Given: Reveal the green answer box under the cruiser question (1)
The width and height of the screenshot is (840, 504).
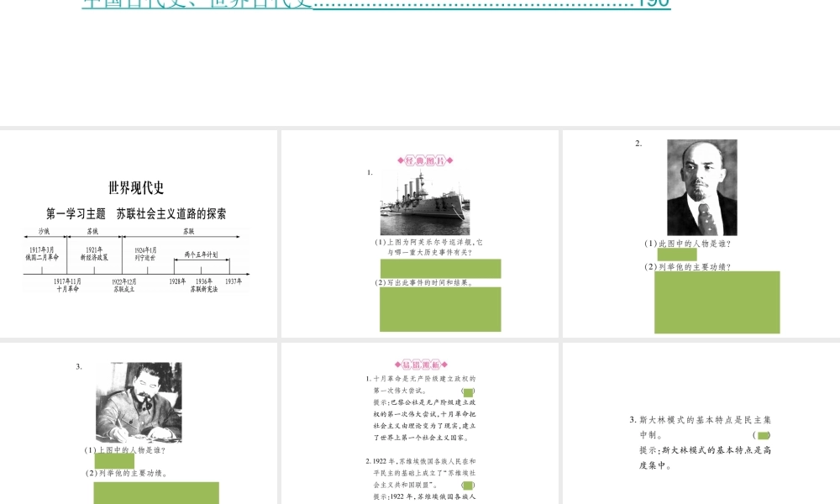Looking at the screenshot, I should click(x=440, y=268).
